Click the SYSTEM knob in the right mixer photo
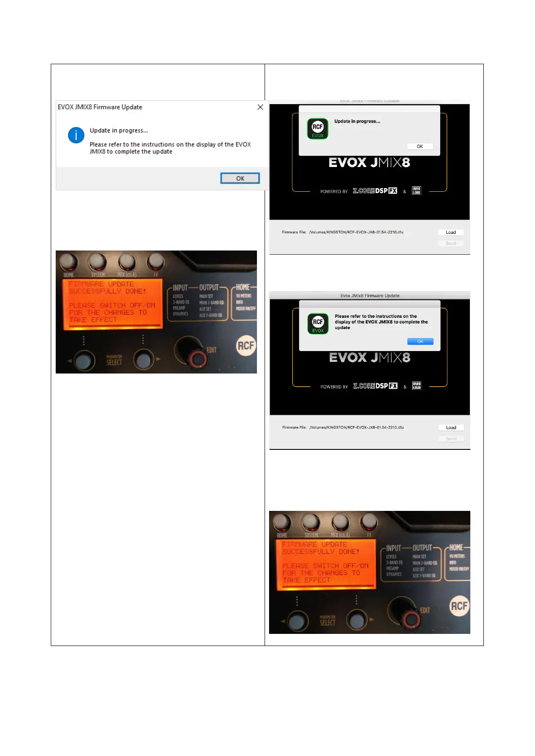The width and height of the screenshot is (535, 756). [x=310, y=522]
